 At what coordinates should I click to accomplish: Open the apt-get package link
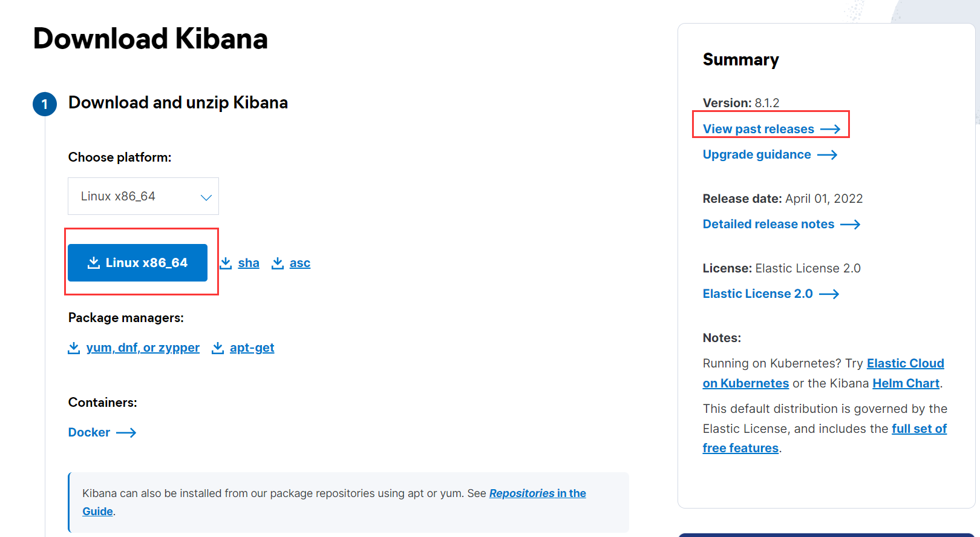pos(252,348)
